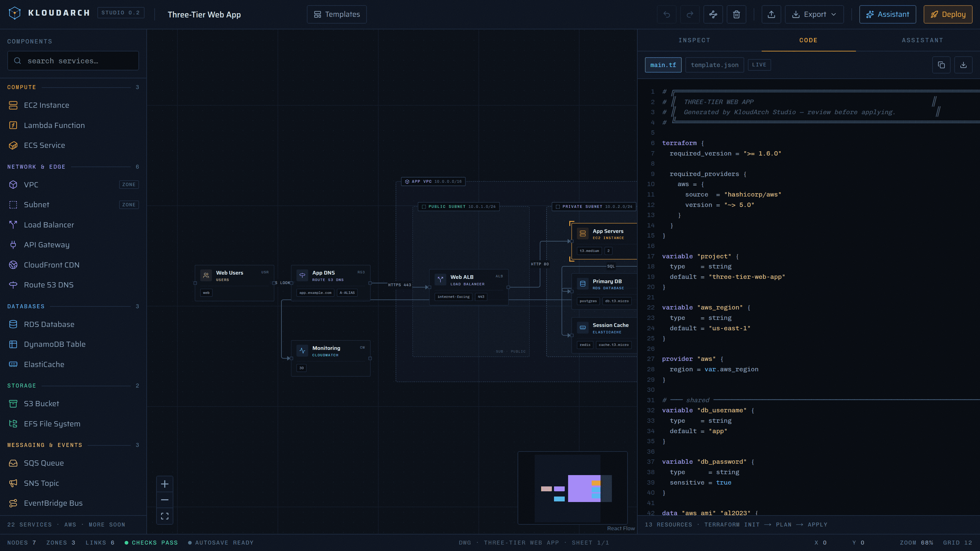Select the SNS Topic component
Image resolution: width=980 pixels, height=551 pixels.
click(x=73, y=483)
